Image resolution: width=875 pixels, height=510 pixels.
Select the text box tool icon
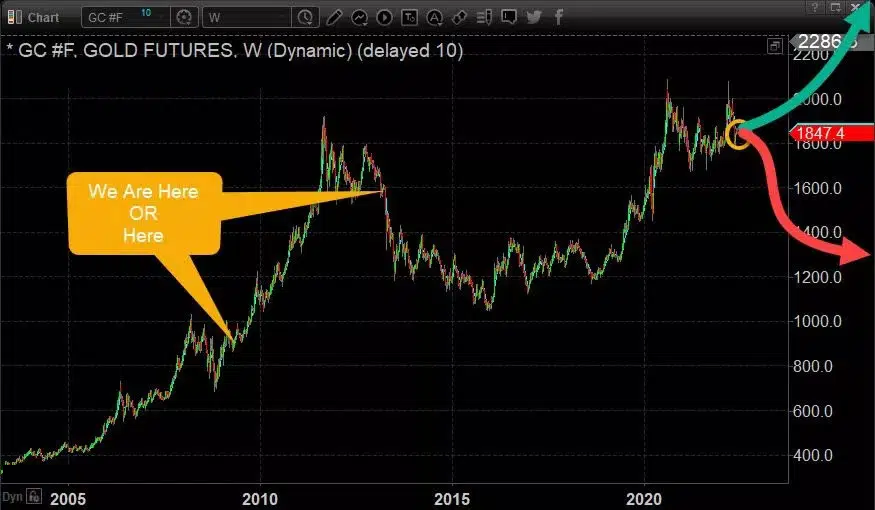[x=409, y=17]
